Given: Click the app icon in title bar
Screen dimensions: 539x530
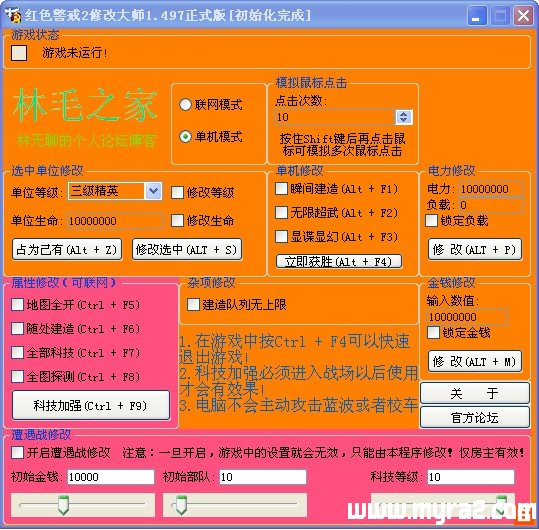Looking at the screenshot, I should click(12, 15).
